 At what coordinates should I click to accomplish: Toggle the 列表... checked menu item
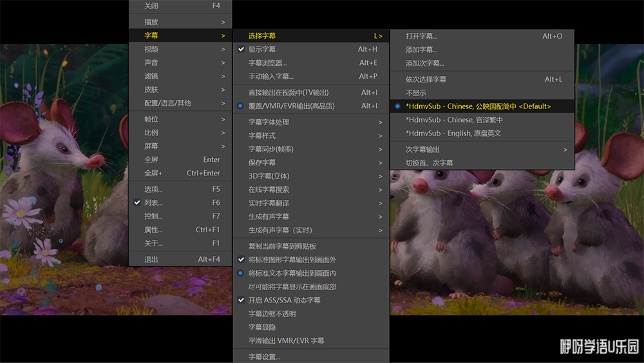point(153,202)
